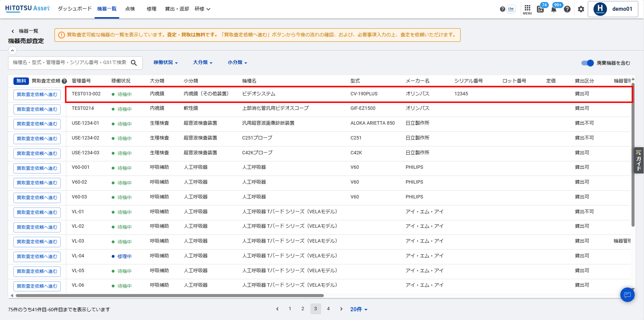Toggle 廃棄機器を含む switch
Image resolution: width=644 pixels, height=320 pixels.
coord(588,63)
